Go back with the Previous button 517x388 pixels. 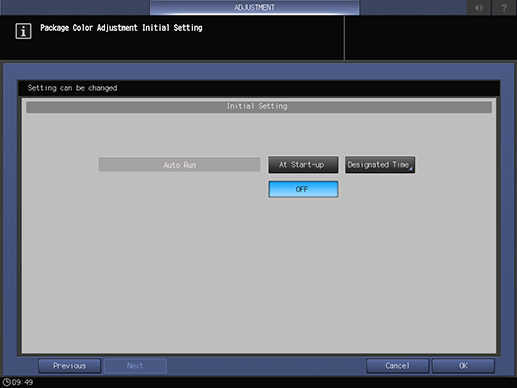pyautogui.click(x=69, y=366)
